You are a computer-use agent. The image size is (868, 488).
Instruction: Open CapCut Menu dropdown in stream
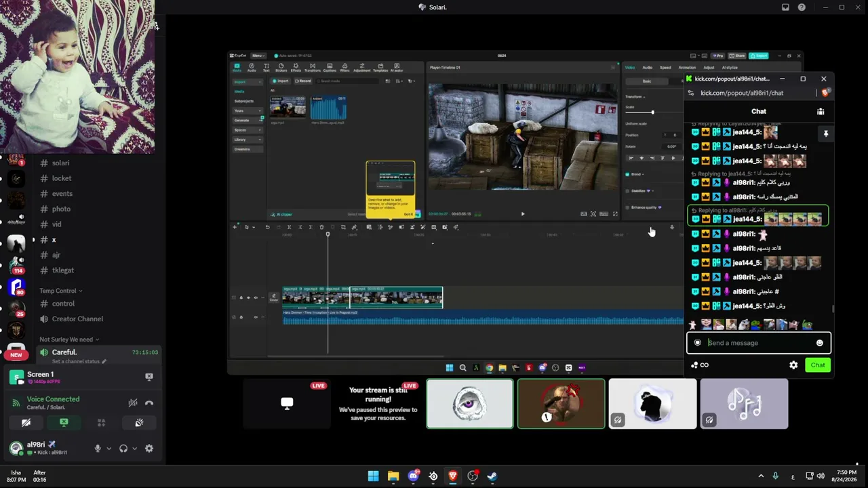click(x=258, y=56)
